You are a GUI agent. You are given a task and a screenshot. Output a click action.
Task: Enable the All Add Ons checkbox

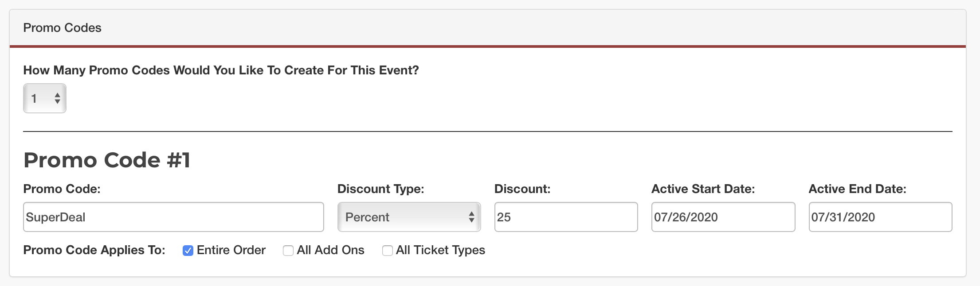pos(288,251)
